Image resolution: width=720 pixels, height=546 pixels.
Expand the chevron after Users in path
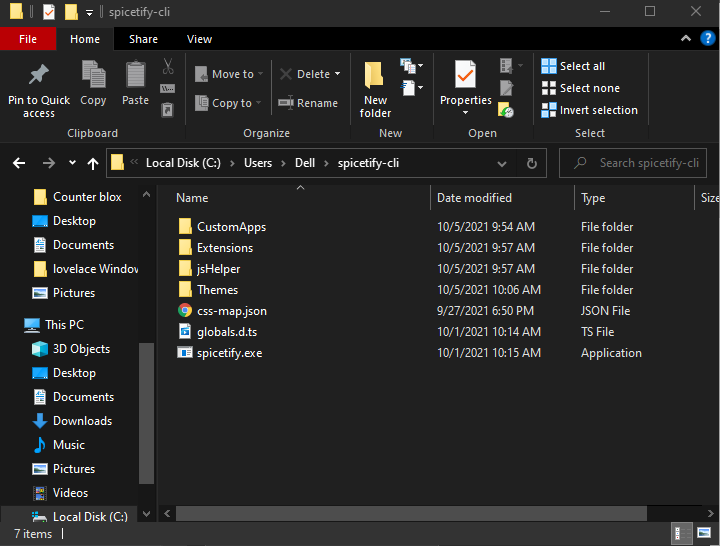(x=283, y=163)
